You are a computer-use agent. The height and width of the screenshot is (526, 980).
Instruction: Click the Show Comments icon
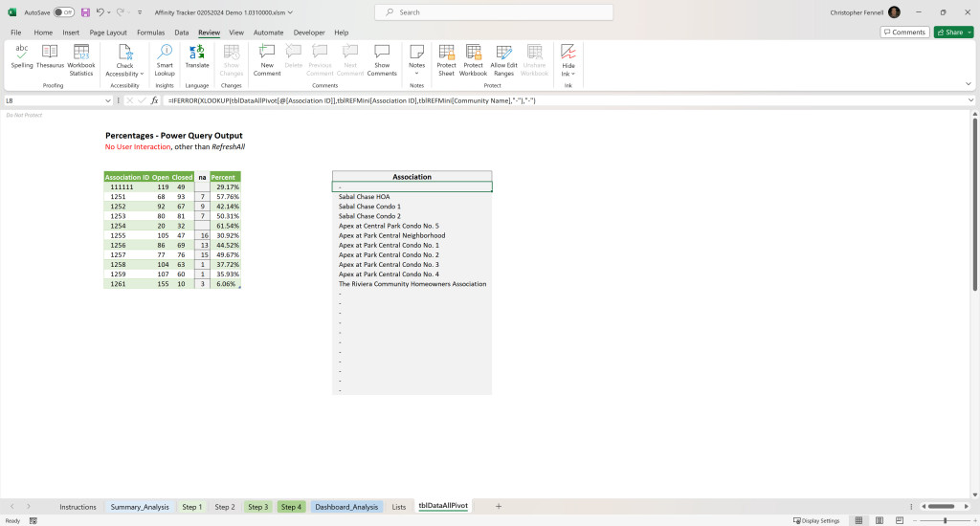pyautogui.click(x=382, y=52)
